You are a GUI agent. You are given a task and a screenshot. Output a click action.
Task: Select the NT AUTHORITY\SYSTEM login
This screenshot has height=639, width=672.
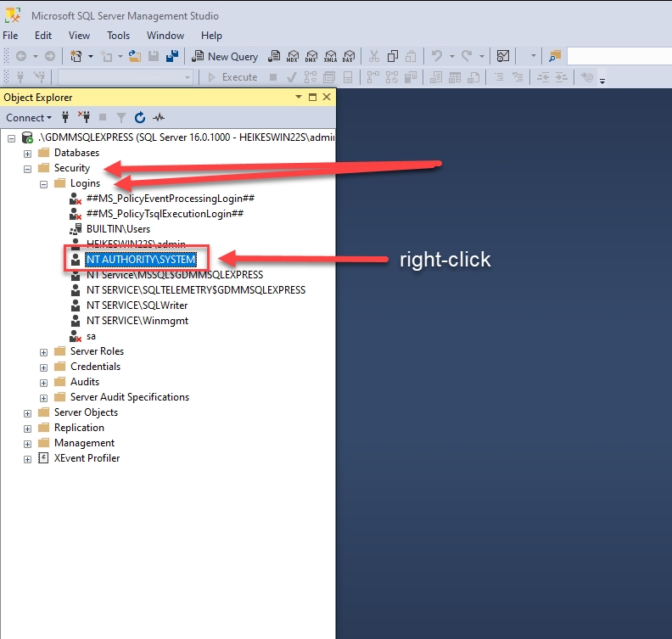(x=141, y=260)
